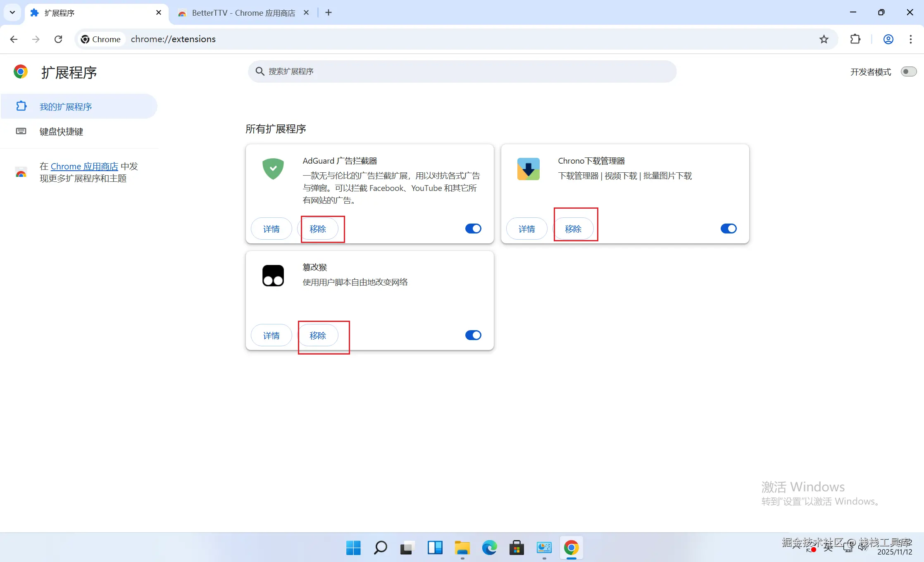Screen dimensions: 924x562
Task: Open the Chrome profile avatar icon
Action: click(x=888, y=39)
